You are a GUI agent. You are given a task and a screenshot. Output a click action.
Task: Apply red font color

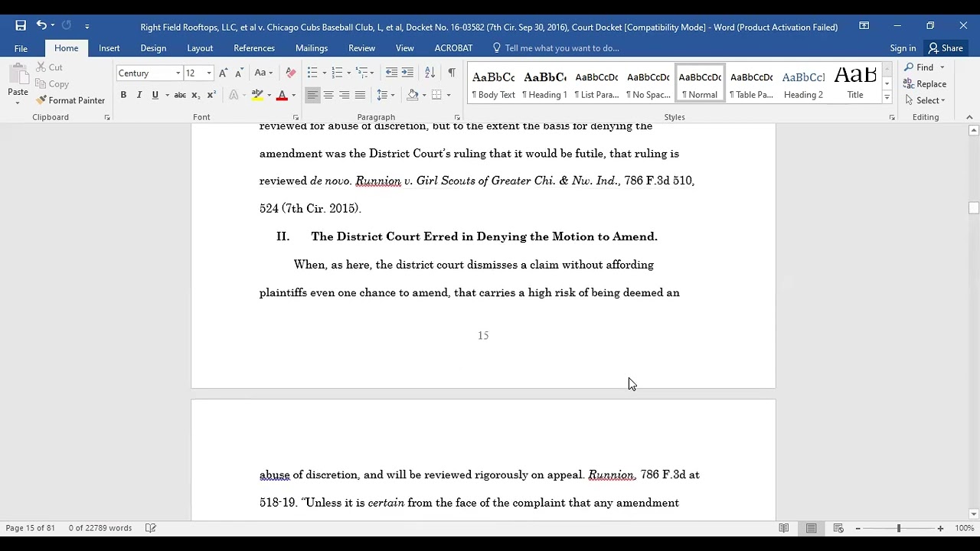[282, 95]
